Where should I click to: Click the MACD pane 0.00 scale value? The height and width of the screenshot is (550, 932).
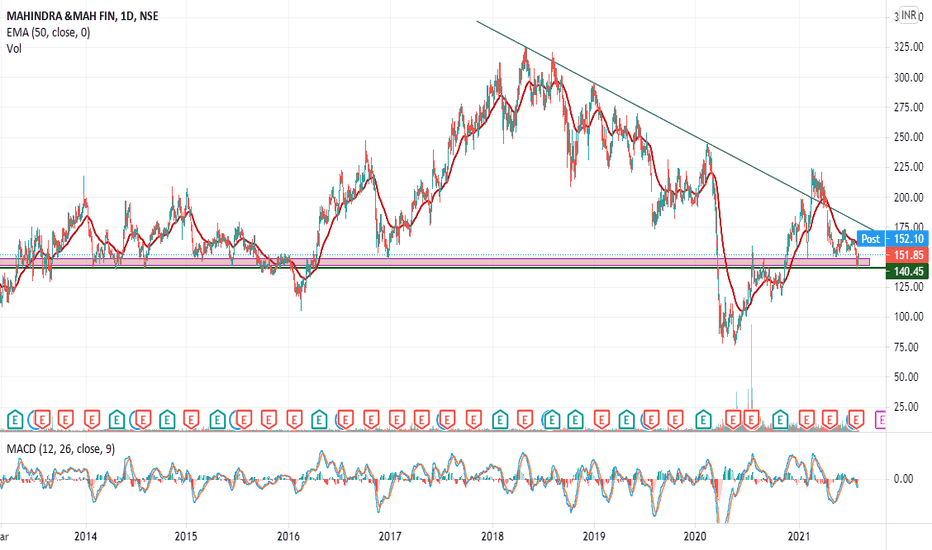coord(903,479)
